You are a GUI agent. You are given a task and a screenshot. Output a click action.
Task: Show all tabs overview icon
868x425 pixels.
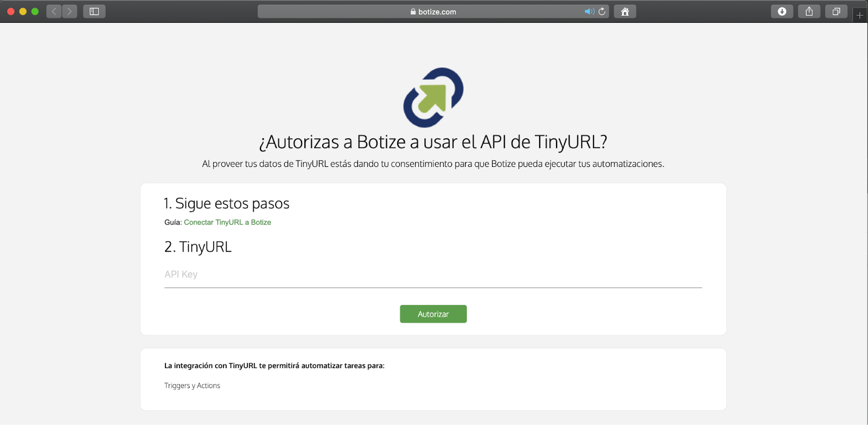point(836,11)
